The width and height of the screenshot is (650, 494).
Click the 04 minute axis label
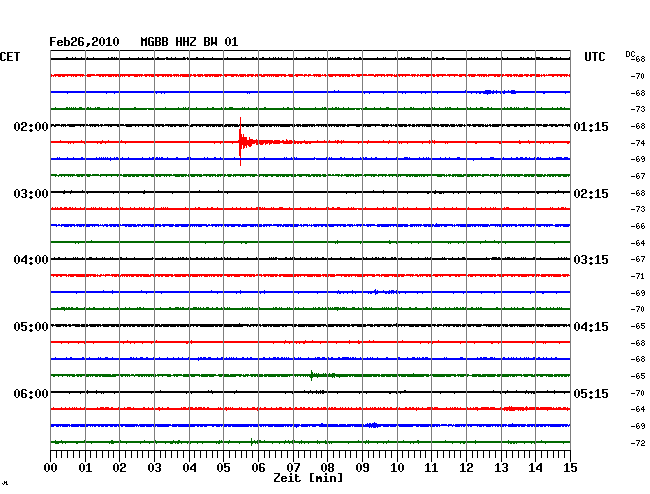click(189, 467)
